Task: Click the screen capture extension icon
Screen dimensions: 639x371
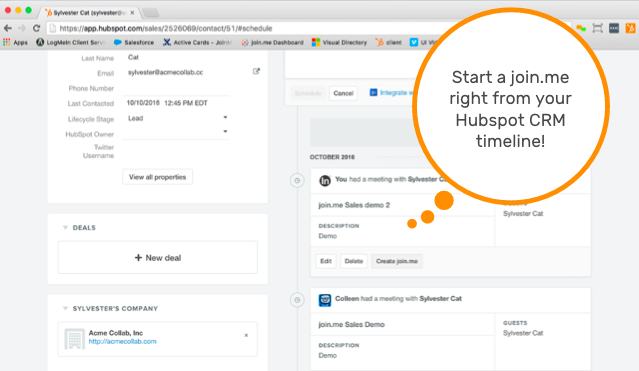Action: (597, 28)
